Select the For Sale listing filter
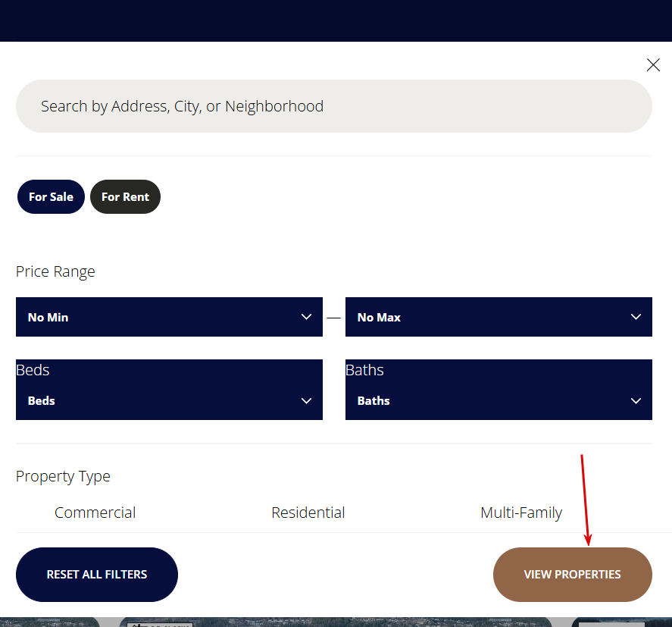 point(51,197)
